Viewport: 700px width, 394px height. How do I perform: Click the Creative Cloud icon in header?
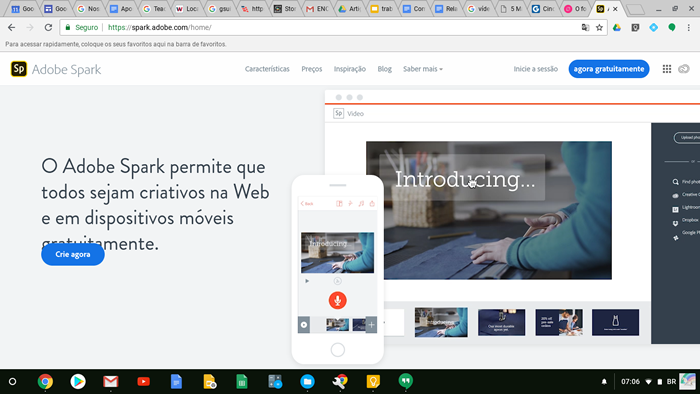683,69
